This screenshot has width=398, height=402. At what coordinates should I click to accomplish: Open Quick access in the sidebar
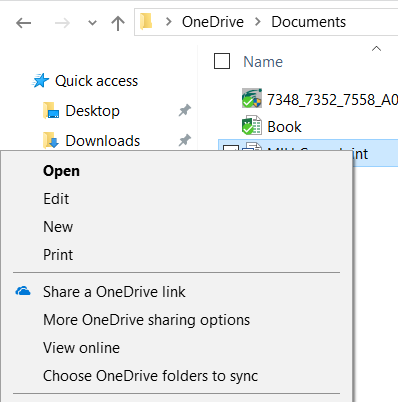coord(96,81)
